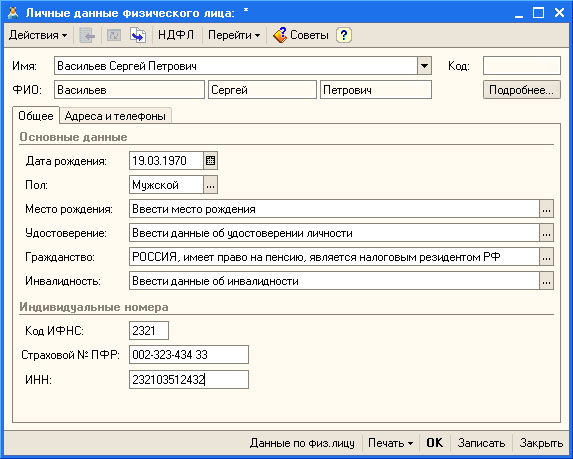
Task: Click the Подробнее... button
Action: [521, 90]
